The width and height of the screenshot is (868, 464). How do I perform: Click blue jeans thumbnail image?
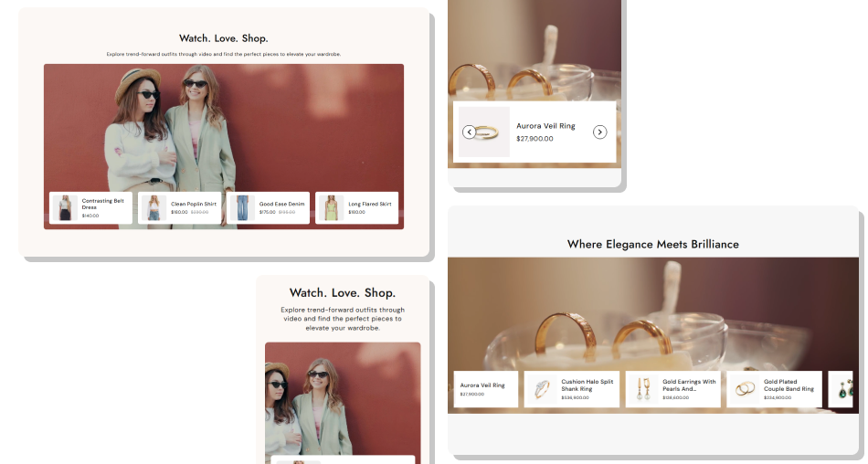(x=242, y=208)
